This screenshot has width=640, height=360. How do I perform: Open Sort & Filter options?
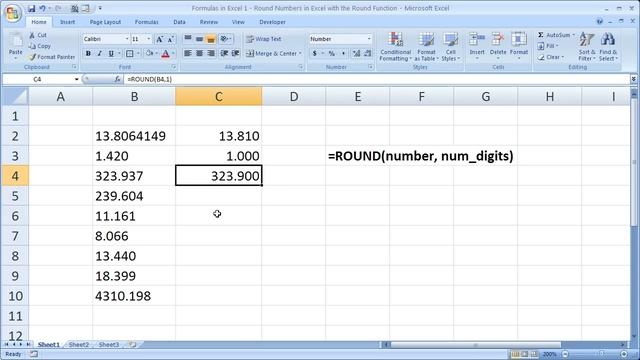[x=587, y=47]
